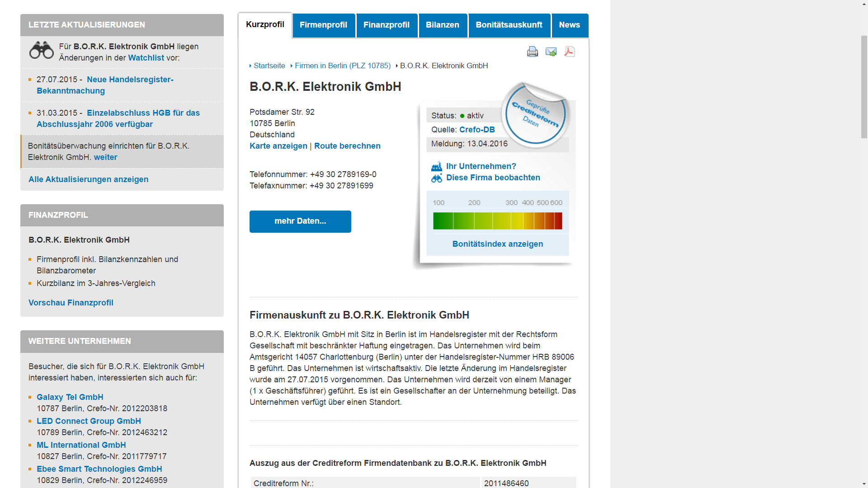The width and height of the screenshot is (868, 488).
Task: Export the profile as PDF
Action: (570, 52)
